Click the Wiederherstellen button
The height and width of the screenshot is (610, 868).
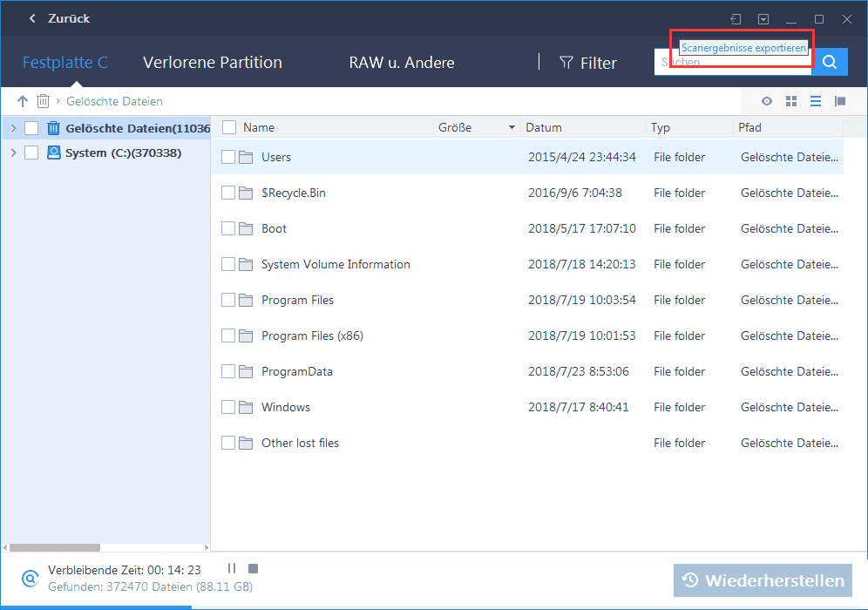[763, 580]
